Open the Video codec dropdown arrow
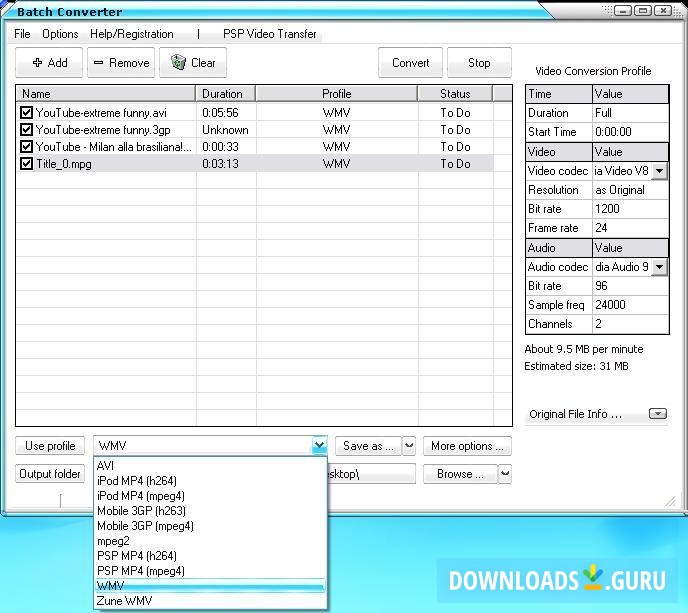 659,171
